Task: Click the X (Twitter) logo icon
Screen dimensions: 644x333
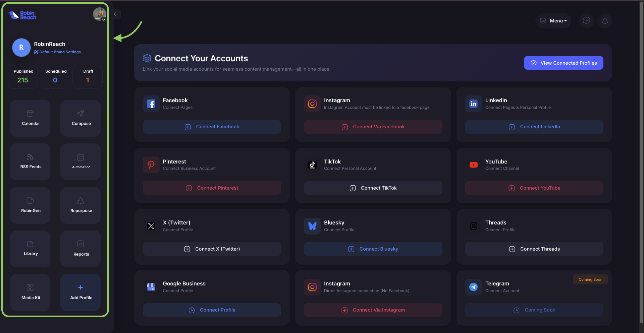Action: coord(151,226)
